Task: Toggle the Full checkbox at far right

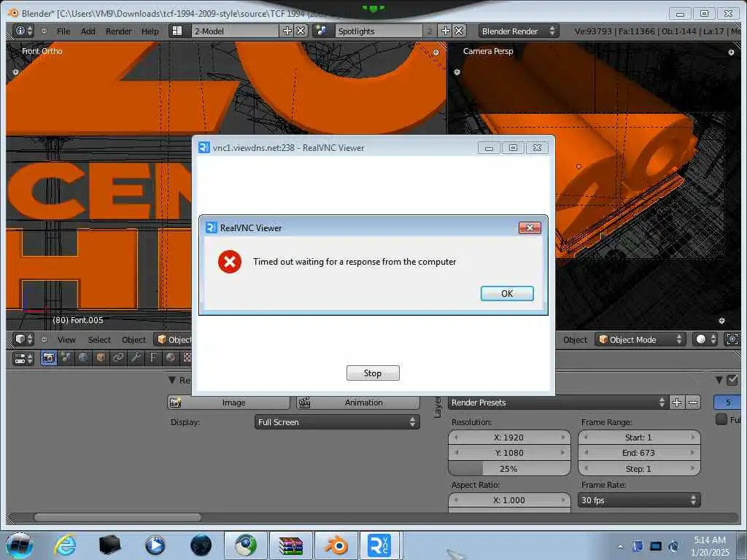Action: click(x=721, y=419)
